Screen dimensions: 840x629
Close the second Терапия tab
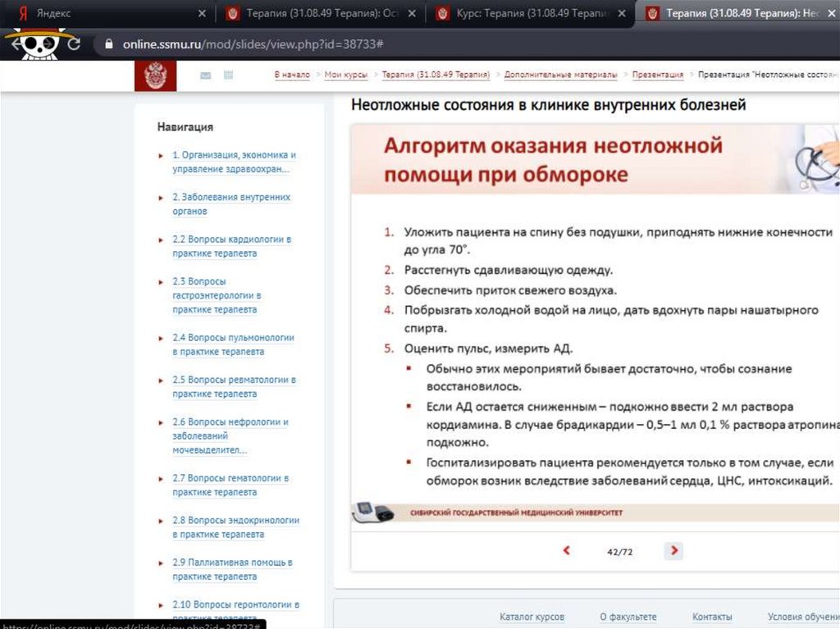pos(412,13)
